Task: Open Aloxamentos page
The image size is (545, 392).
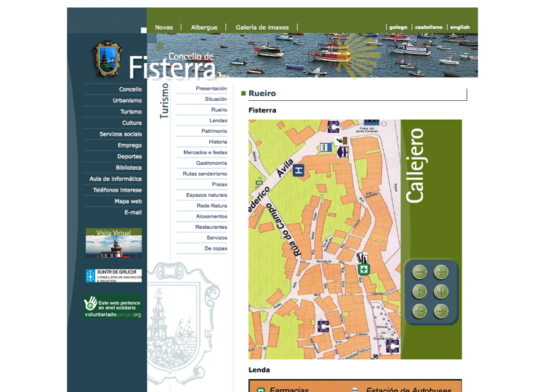Action: [x=211, y=216]
